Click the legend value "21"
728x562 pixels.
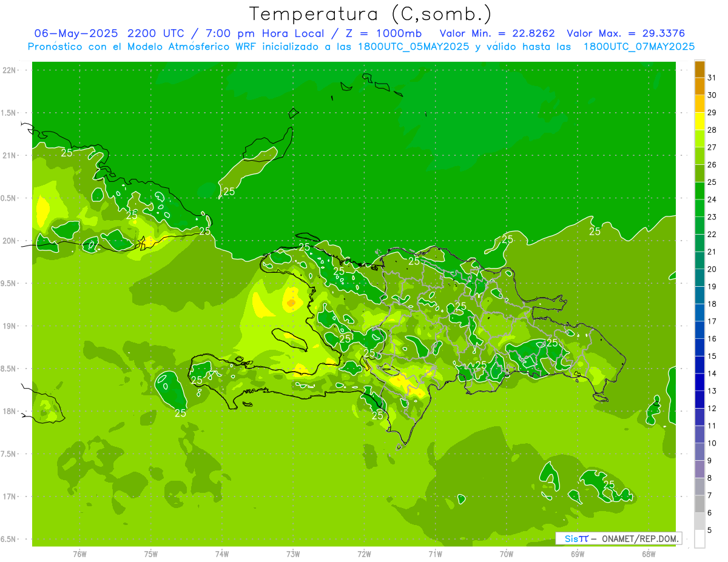[x=712, y=252]
